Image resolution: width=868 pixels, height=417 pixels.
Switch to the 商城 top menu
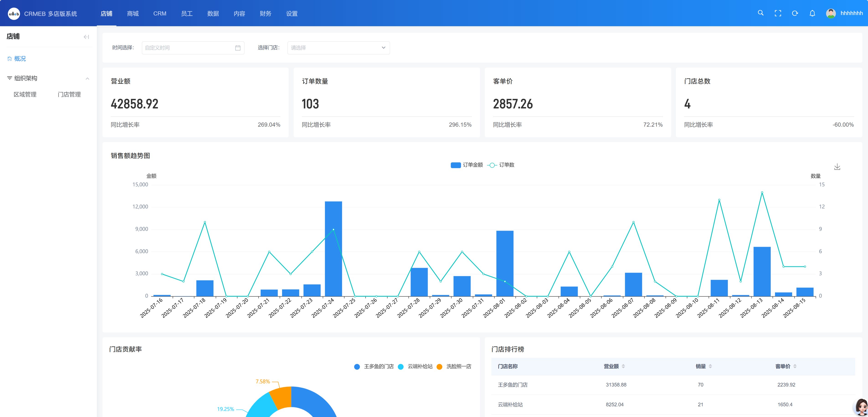133,13
